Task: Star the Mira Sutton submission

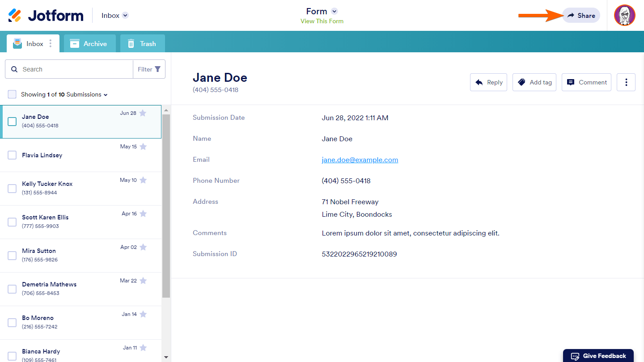Action: click(143, 247)
